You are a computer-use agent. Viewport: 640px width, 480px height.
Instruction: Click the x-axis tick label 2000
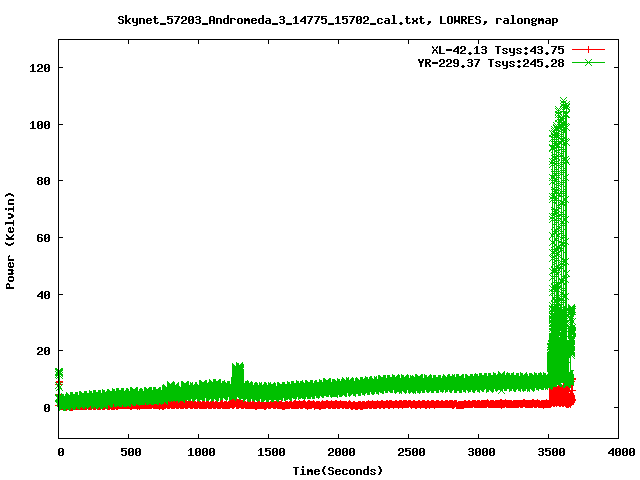(341, 452)
